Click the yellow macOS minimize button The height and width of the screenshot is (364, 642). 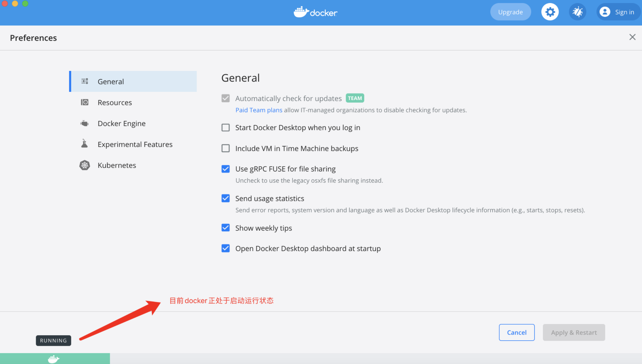pyautogui.click(x=15, y=3)
